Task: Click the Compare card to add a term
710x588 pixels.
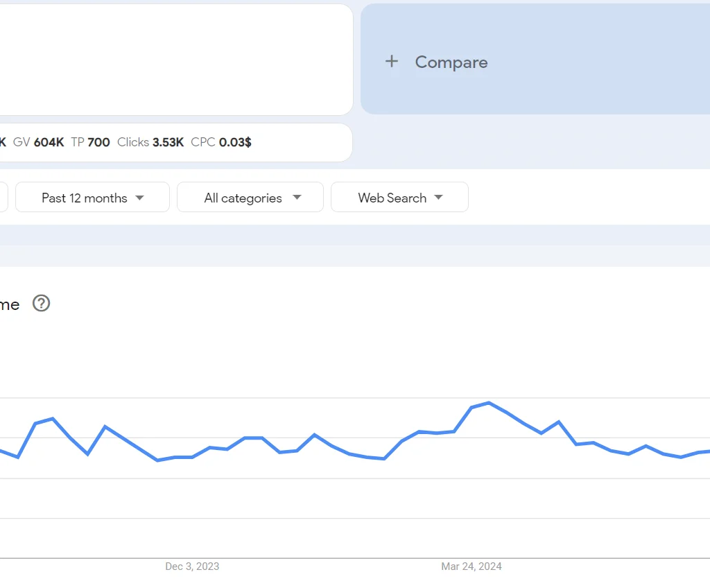Action: pyautogui.click(x=451, y=62)
